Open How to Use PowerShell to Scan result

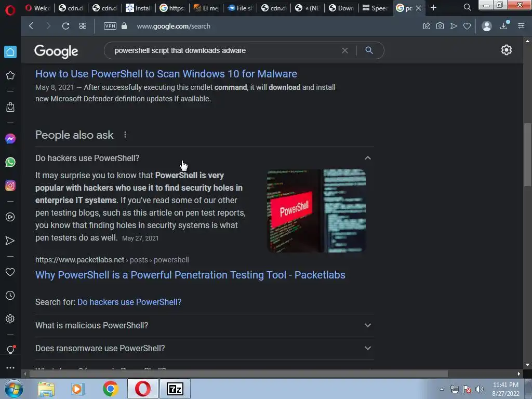166,74
